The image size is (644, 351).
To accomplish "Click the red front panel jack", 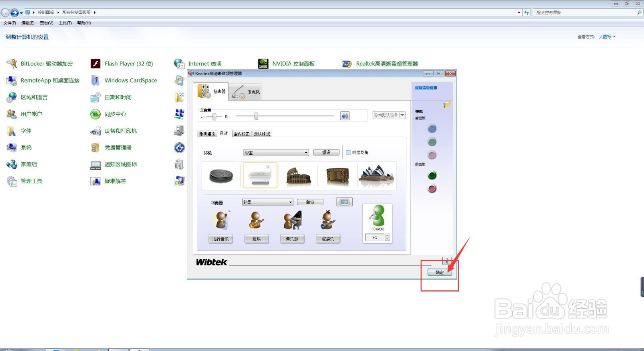I will point(432,189).
